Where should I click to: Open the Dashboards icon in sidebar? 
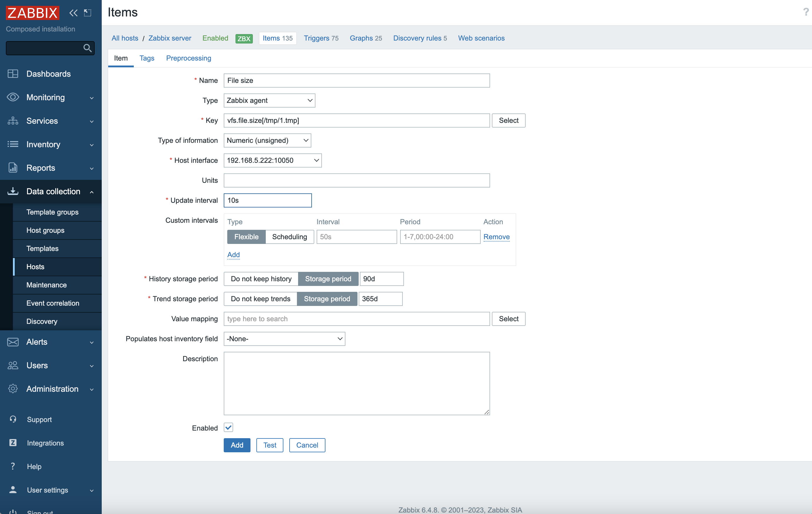pyautogui.click(x=13, y=74)
